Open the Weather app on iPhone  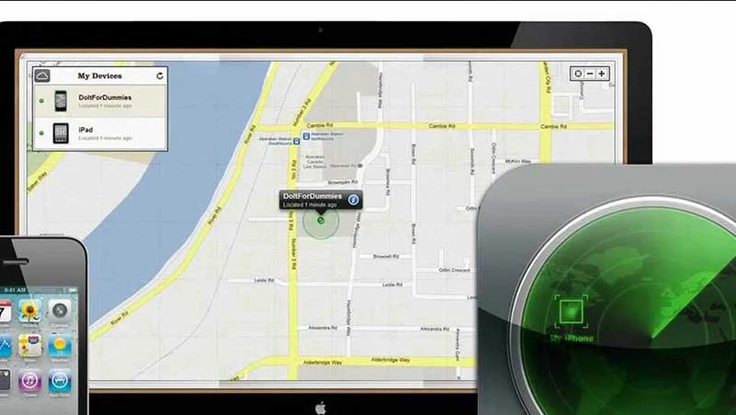pyautogui.click(x=61, y=346)
